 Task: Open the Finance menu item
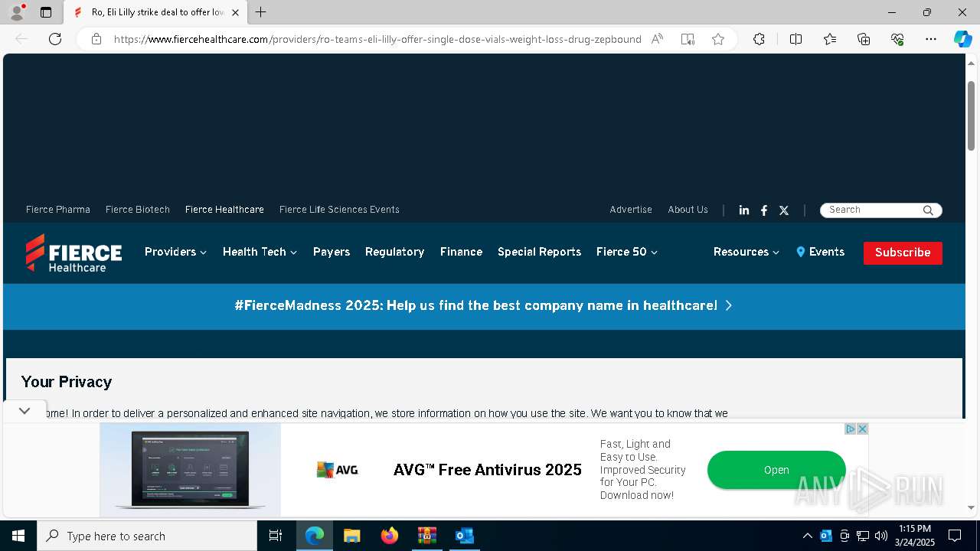click(461, 252)
